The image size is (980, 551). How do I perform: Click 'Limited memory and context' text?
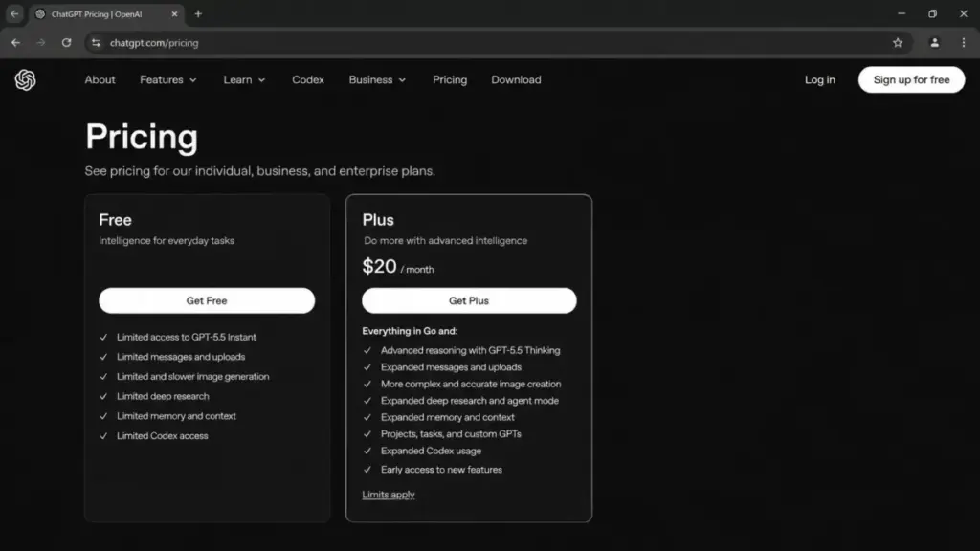tap(176, 416)
